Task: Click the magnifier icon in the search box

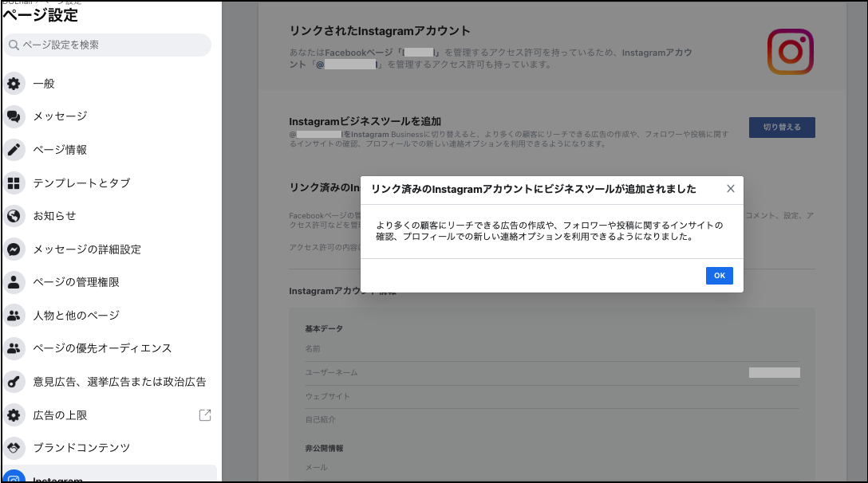Action: pos(14,45)
